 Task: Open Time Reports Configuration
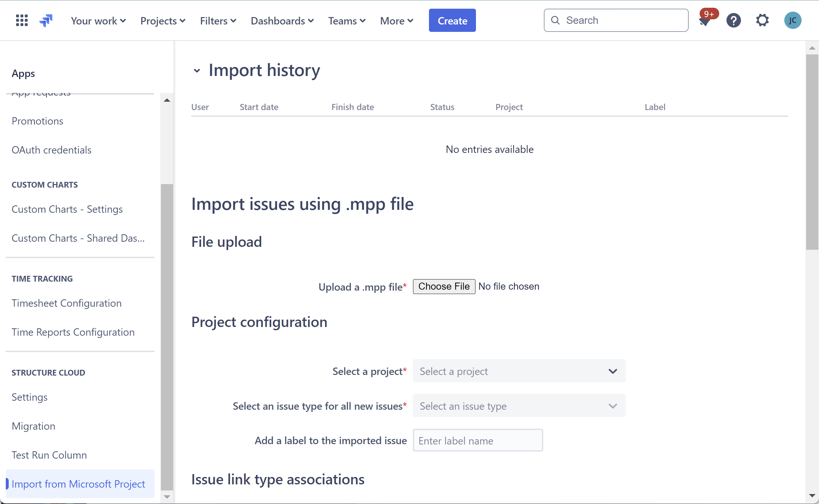[73, 332]
